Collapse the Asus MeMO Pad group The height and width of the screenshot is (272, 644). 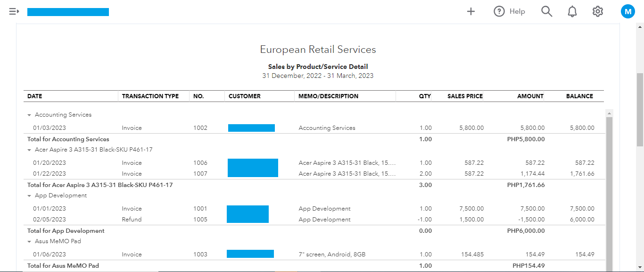[29, 241]
